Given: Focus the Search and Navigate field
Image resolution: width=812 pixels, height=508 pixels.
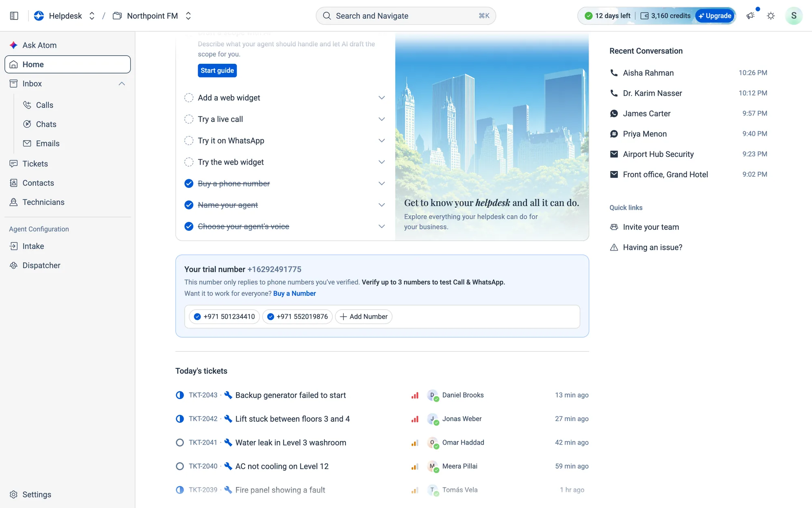Looking at the screenshot, I should [x=406, y=16].
